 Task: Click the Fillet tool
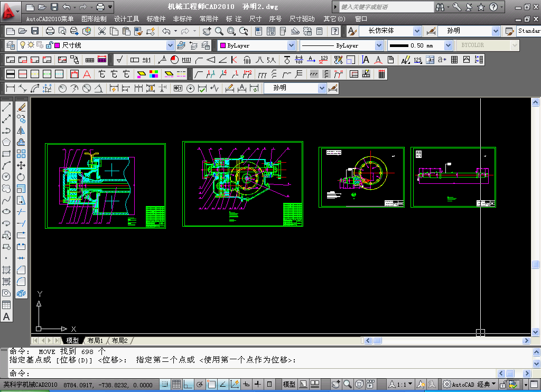[21, 282]
